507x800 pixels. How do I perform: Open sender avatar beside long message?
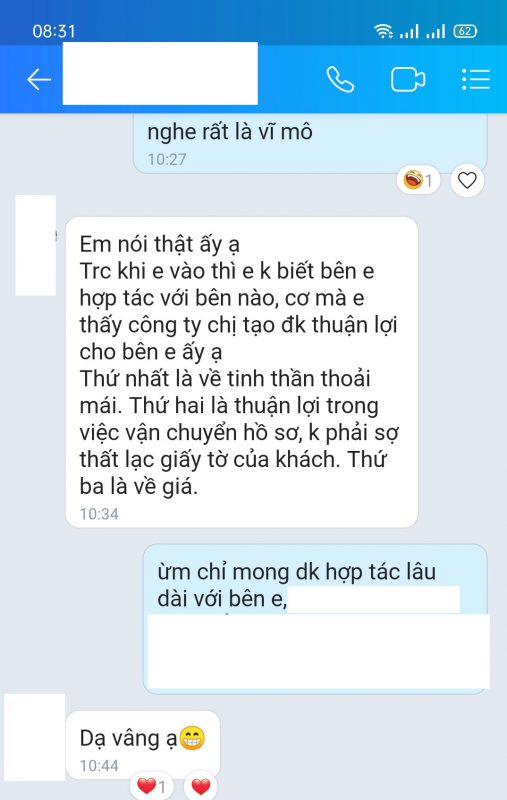(x=36, y=245)
